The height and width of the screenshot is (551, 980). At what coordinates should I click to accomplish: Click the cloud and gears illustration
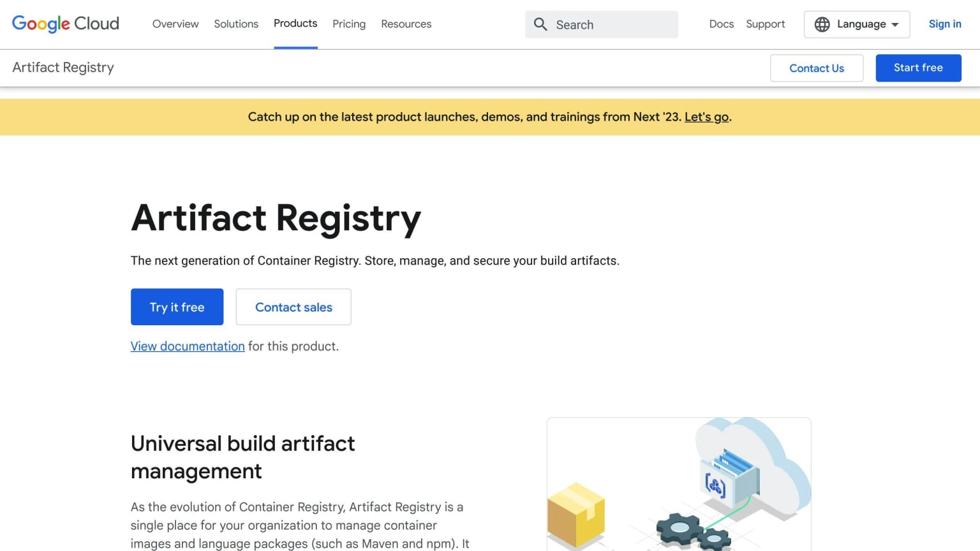tap(679, 484)
